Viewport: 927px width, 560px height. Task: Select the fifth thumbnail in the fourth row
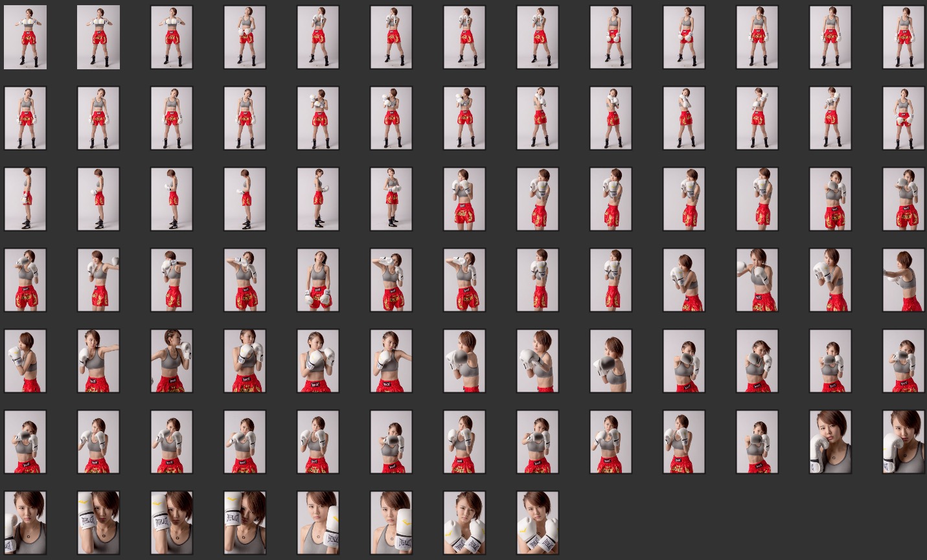[x=318, y=280]
